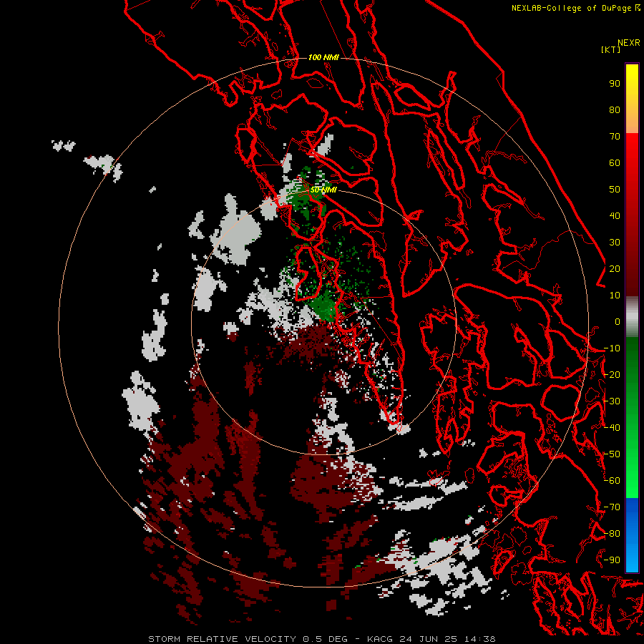The image size is (644, 644).
Task: Click the positive 40 scale value
Action: coord(615,216)
